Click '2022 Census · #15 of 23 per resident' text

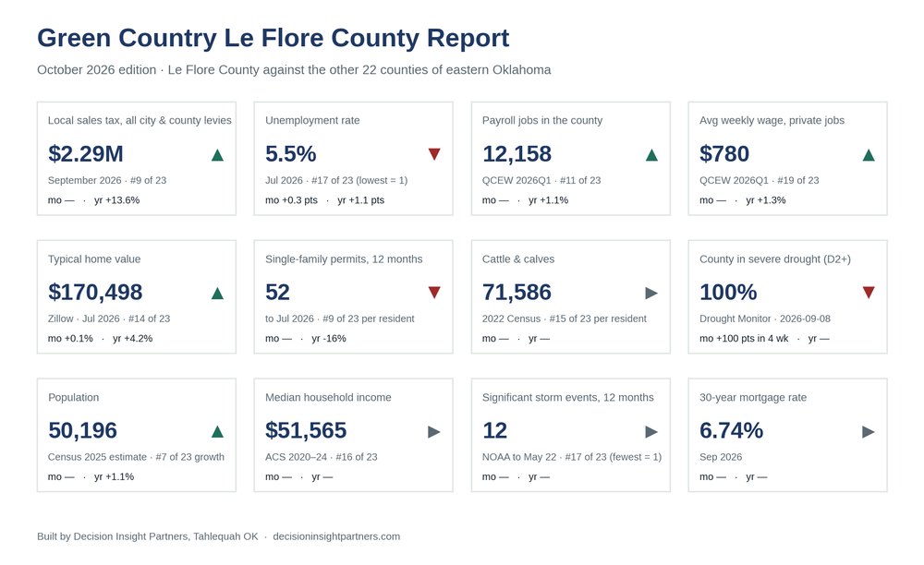click(564, 319)
